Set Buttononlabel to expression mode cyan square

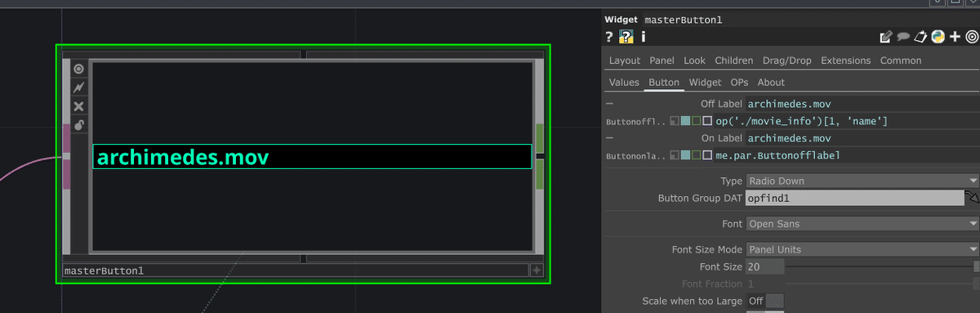coord(685,154)
